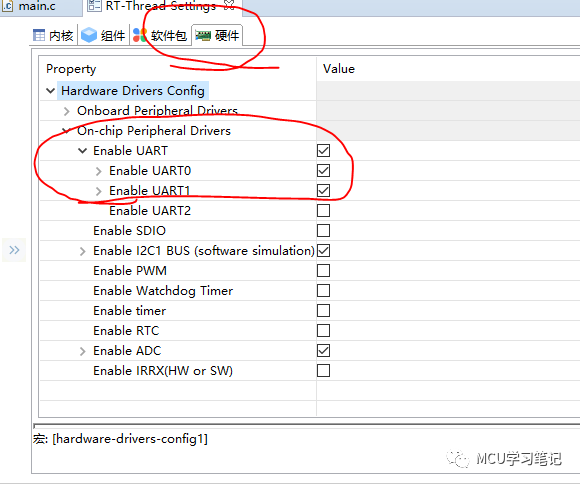Screen dimensions: 580x484
Task: Select the Enable RTC row label
Action: click(x=126, y=330)
